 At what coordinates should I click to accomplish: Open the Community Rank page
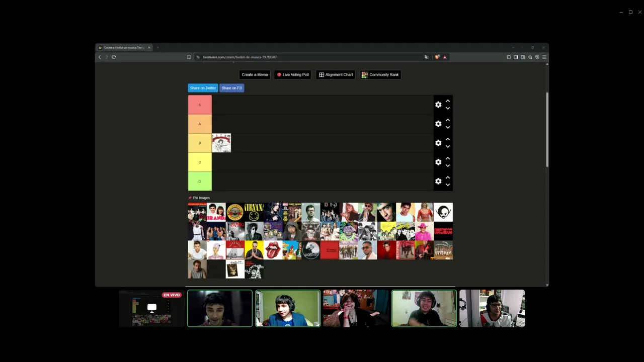coord(380,74)
